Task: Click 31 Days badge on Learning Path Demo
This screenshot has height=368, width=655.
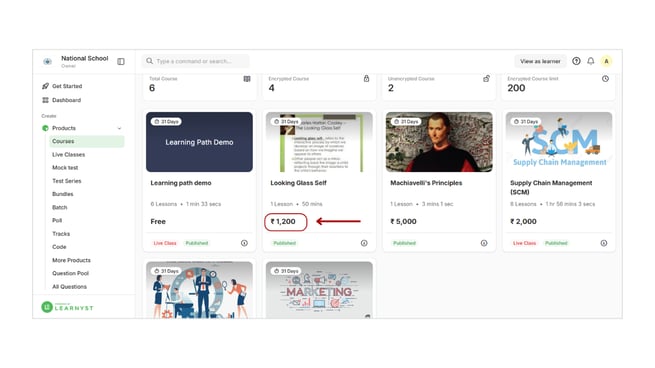Action: (x=166, y=122)
